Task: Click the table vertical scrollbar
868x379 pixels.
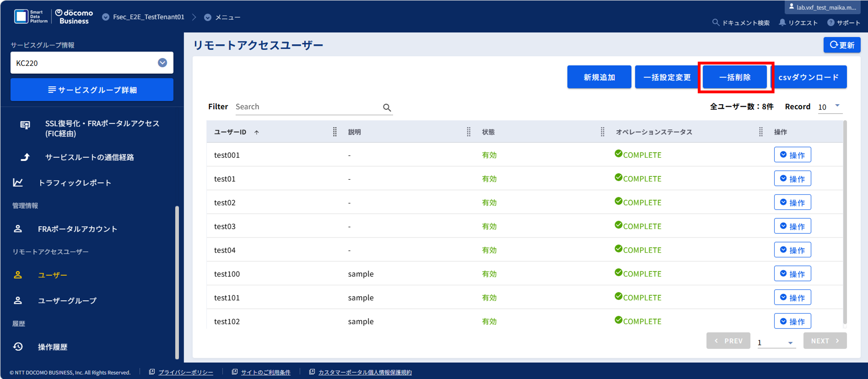Action: [845, 222]
